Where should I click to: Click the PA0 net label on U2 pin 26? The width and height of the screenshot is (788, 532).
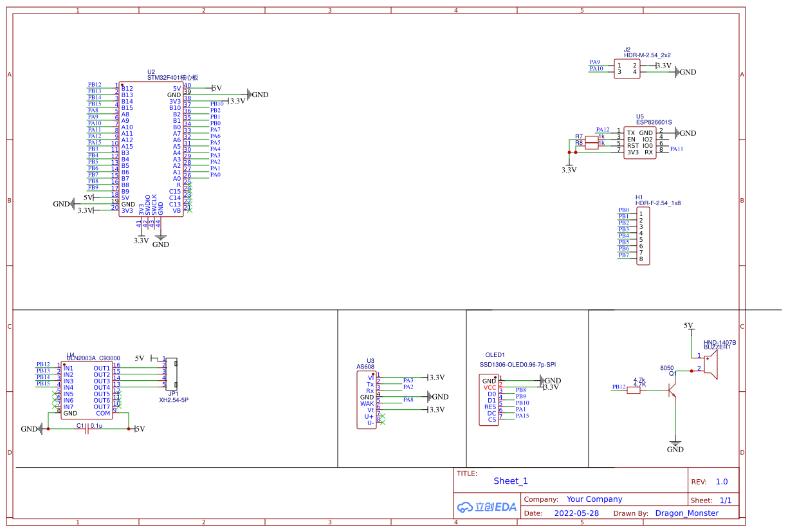(x=215, y=174)
